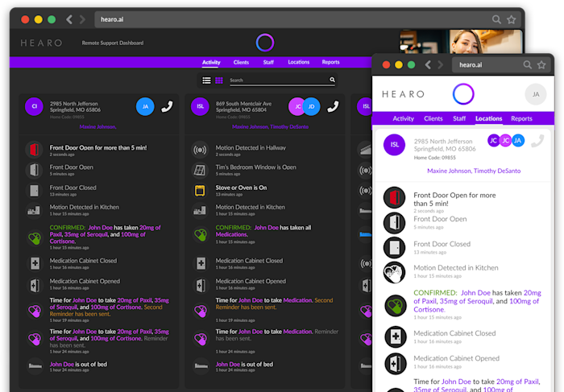Click the JA staff avatar in front window card
The width and height of the screenshot is (564, 392).
coord(517,141)
